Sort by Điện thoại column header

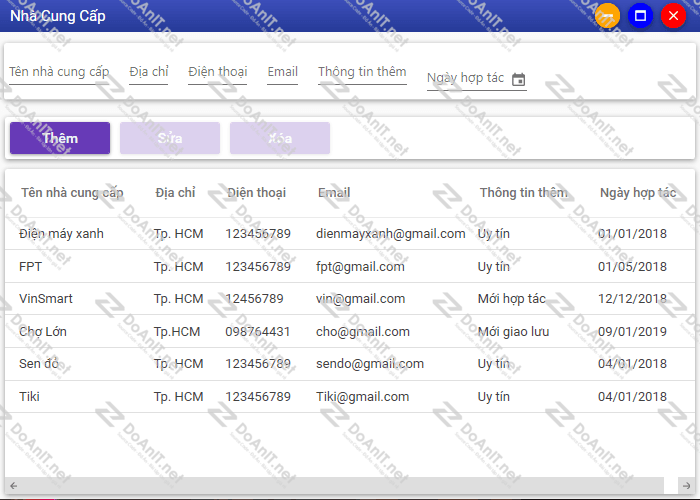(257, 192)
